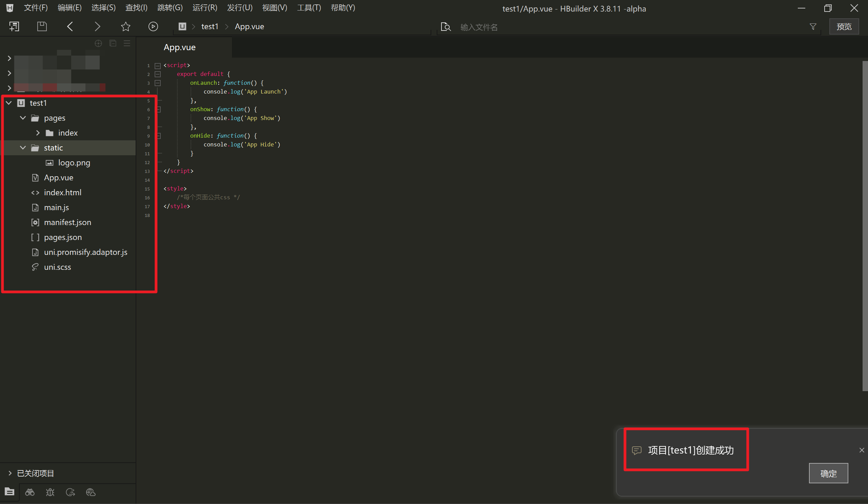Click line number 15 in the gutter

tap(147, 189)
